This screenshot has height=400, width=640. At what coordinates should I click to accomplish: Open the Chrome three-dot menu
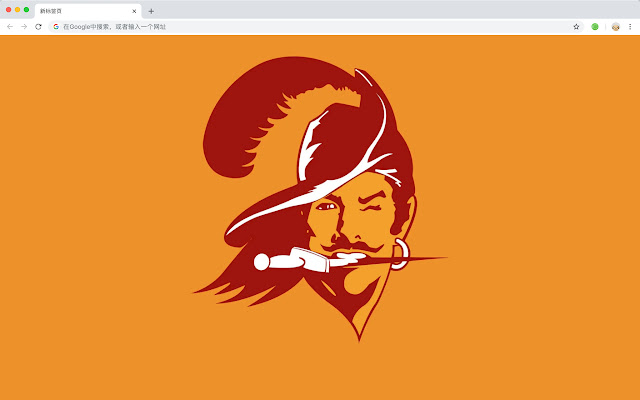tap(630, 27)
